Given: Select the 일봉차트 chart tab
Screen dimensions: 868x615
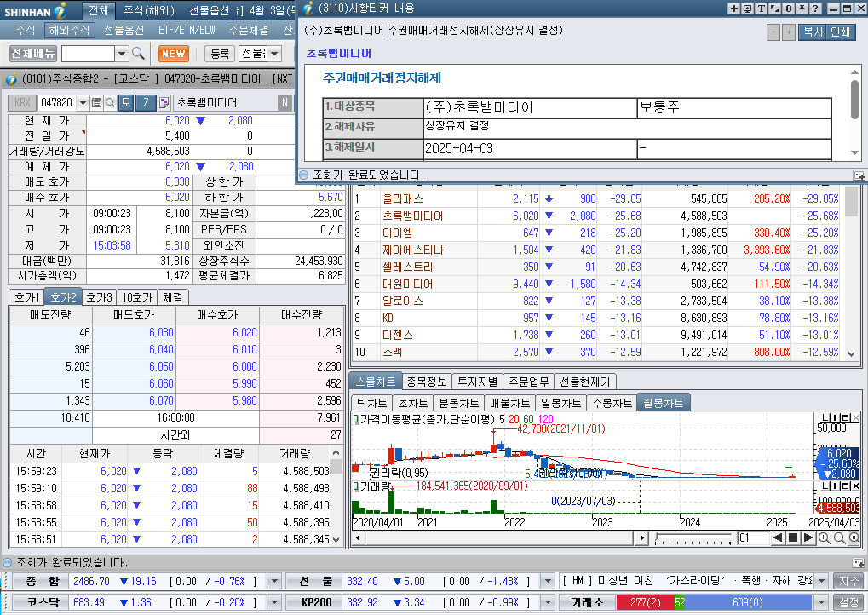Looking at the screenshot, I should [560, 402].
